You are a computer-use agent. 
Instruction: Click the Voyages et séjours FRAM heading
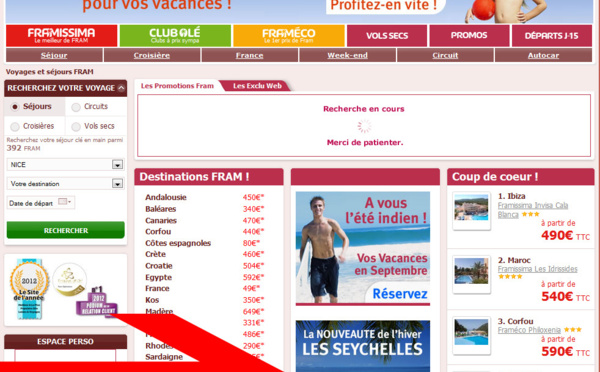(50, 72)
